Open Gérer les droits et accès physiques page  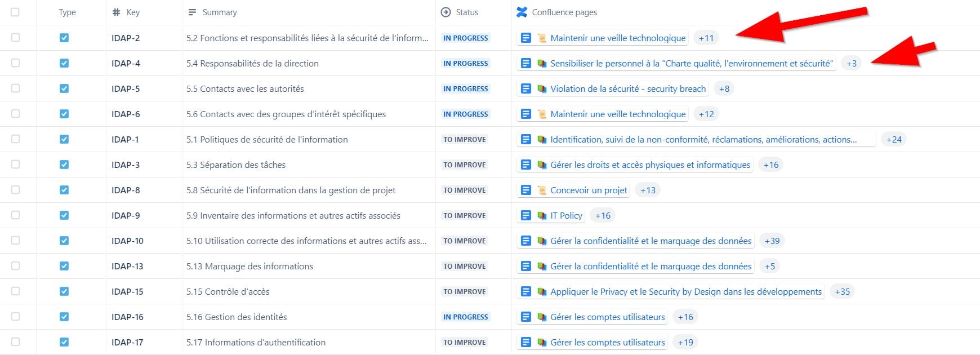click(651, 165)
